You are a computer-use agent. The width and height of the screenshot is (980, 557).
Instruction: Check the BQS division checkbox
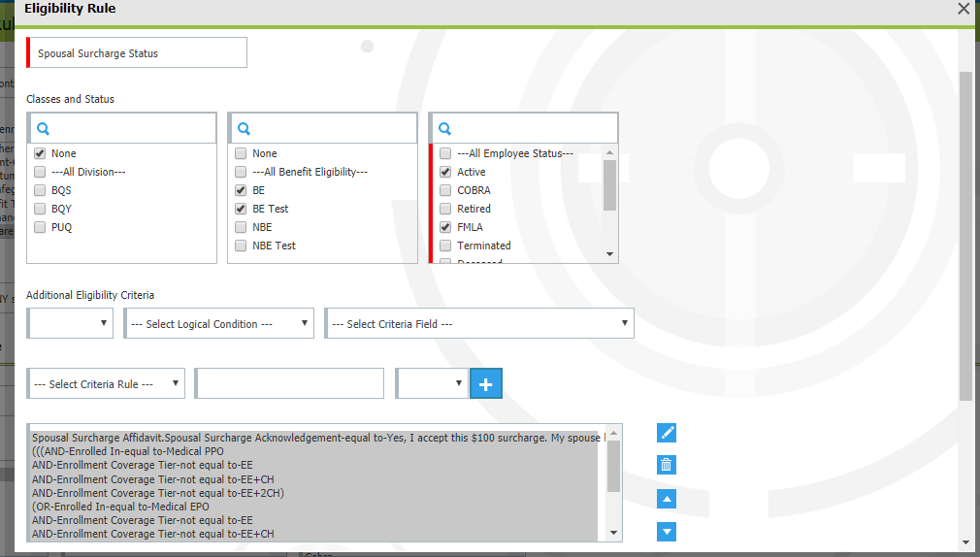[40, 190]
